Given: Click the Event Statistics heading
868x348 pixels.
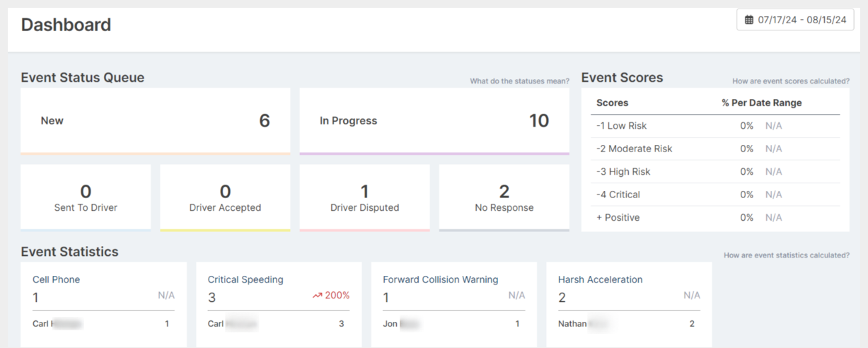Looking at the screenshot, I should click(70, 252).
